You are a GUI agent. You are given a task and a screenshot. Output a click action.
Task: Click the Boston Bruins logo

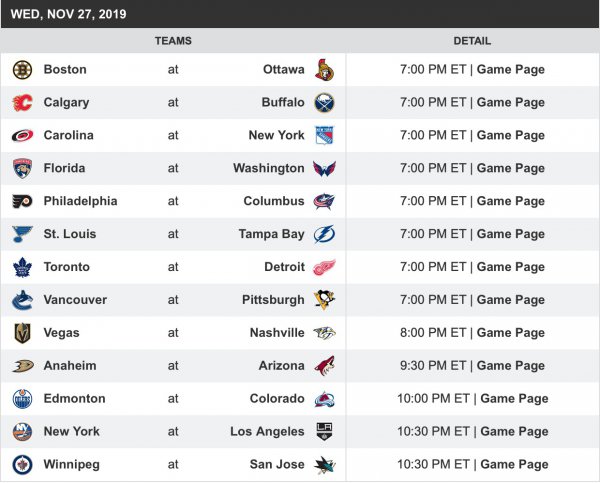coord(22,70)
